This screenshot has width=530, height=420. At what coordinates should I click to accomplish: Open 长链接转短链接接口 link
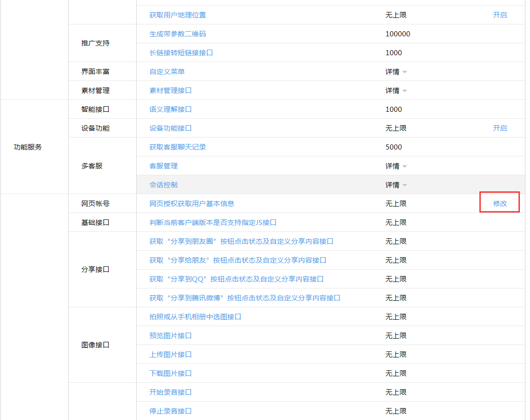click(x=181, y=53)
